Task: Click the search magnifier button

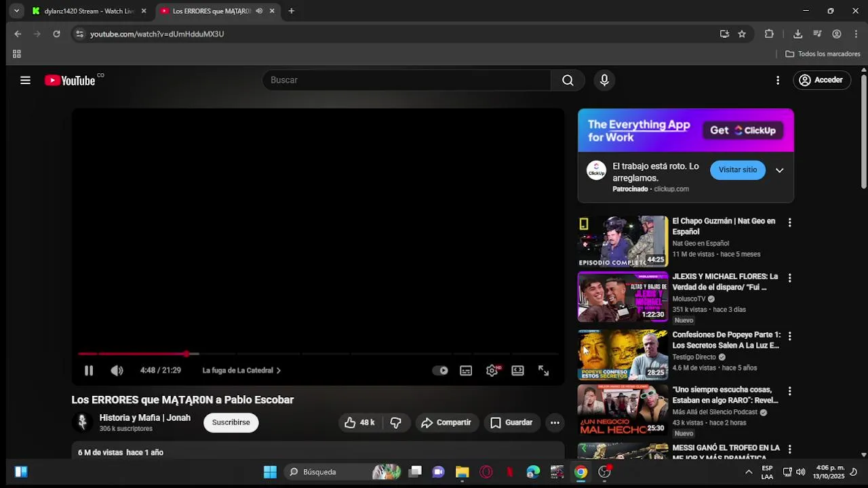Action: tap(568, 80)
